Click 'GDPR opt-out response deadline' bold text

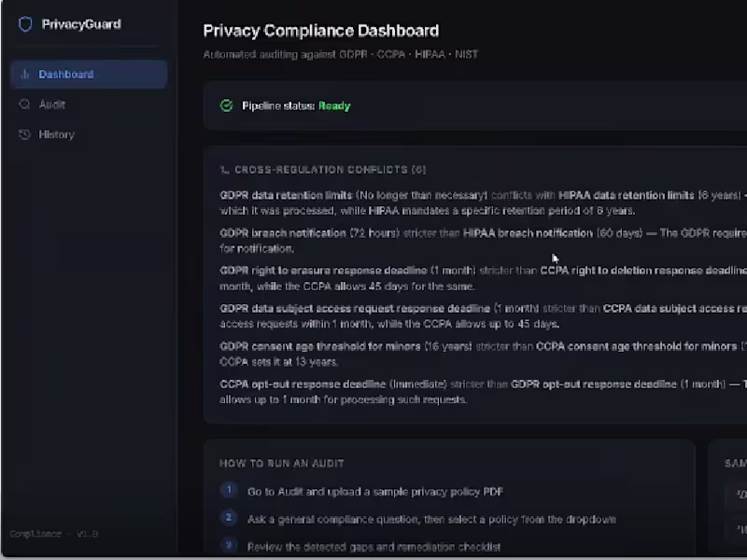pos(594,384)
